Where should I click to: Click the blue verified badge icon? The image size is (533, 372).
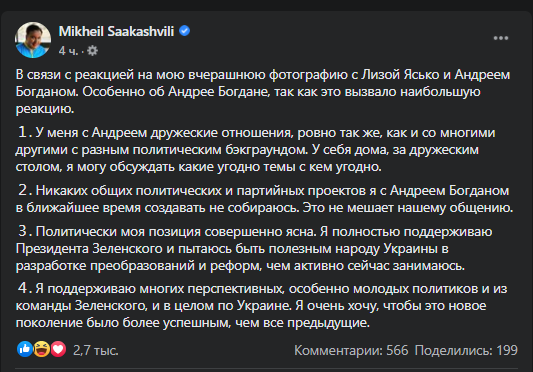click(x=185, y=31)
